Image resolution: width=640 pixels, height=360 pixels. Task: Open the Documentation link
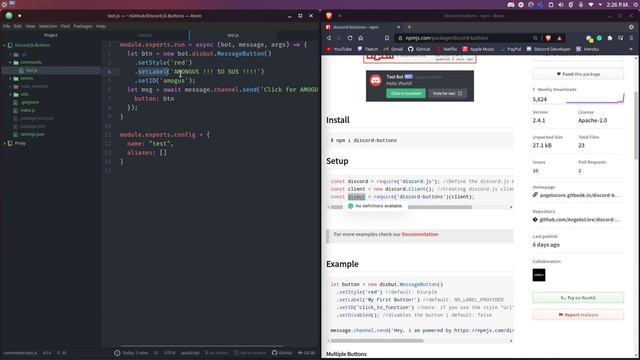click(x=420, y=234)
